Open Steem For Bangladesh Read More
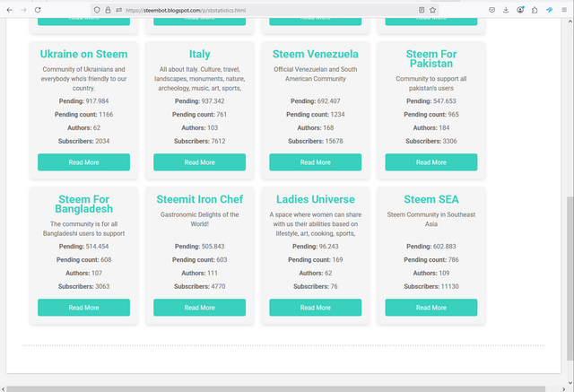 83,308
